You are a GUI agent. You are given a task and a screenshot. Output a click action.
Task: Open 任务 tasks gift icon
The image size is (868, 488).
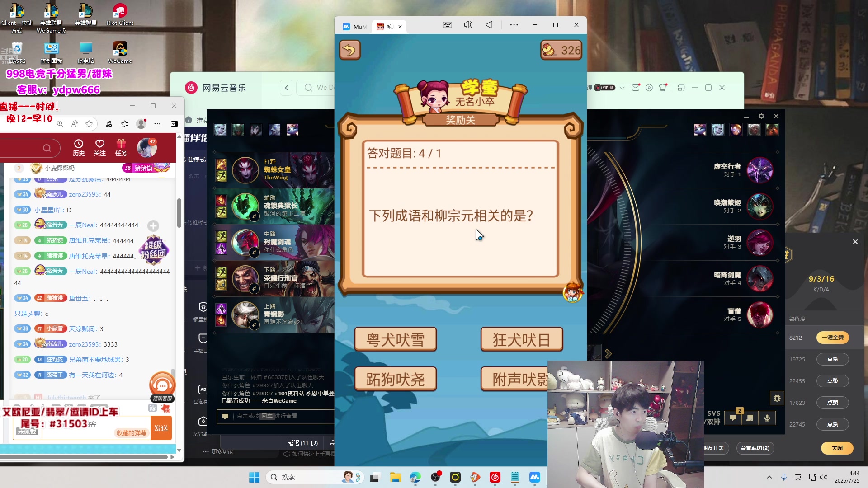tap(121, 148)
